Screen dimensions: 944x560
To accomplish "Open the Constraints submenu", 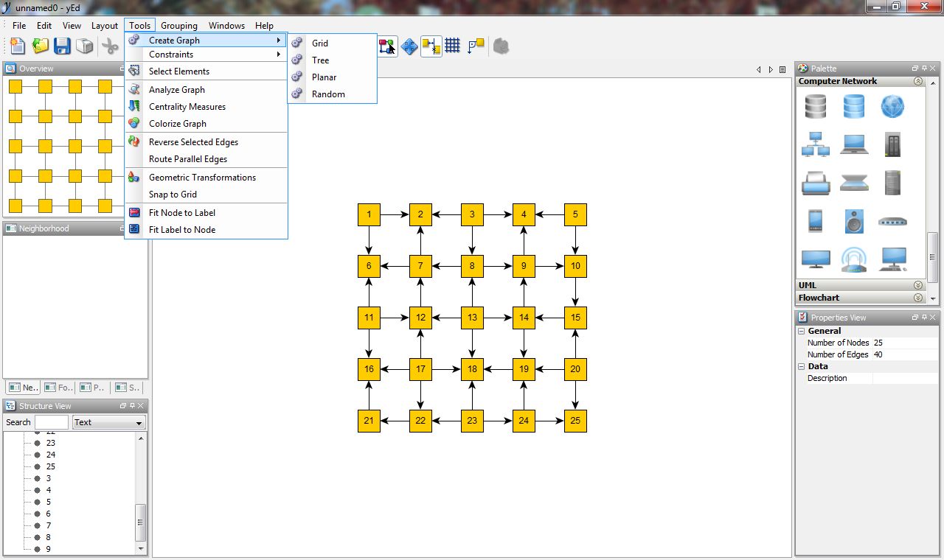I will pos(206,55).
